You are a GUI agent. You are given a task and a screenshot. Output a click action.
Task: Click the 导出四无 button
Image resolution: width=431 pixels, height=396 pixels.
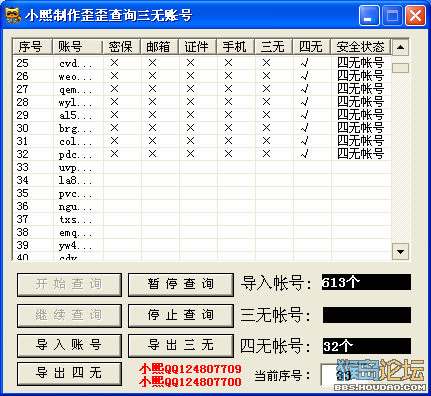(x=69, y=373)
